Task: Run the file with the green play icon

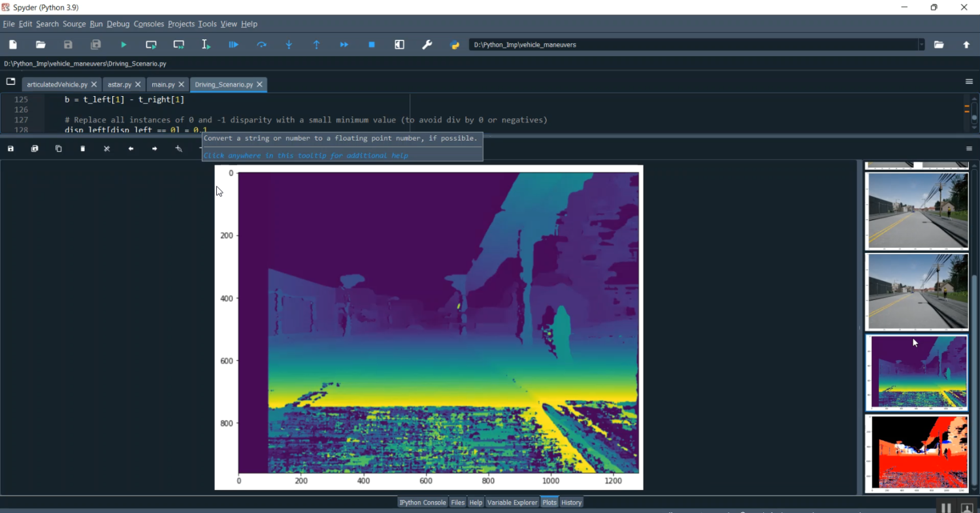Action: tap(123, 44)
